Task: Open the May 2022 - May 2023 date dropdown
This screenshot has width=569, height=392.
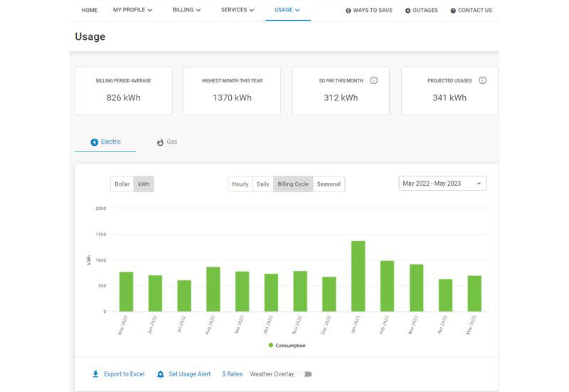Action: click(x=442, y=184)
